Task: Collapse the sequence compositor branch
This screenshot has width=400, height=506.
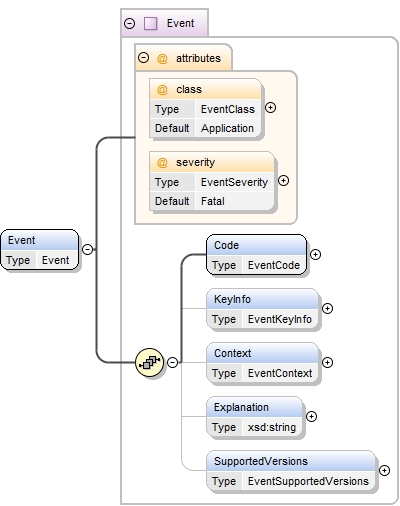Action: tap(172, 362)
